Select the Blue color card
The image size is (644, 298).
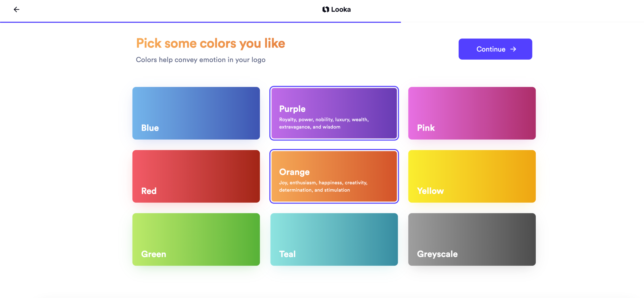196,113
